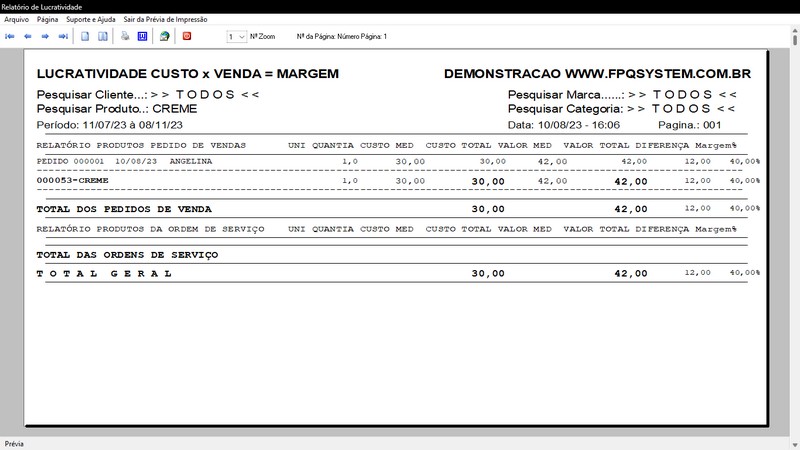800x450 pixels.
Task: Click the globe email/web icon
Action: (x=164, y=36)
